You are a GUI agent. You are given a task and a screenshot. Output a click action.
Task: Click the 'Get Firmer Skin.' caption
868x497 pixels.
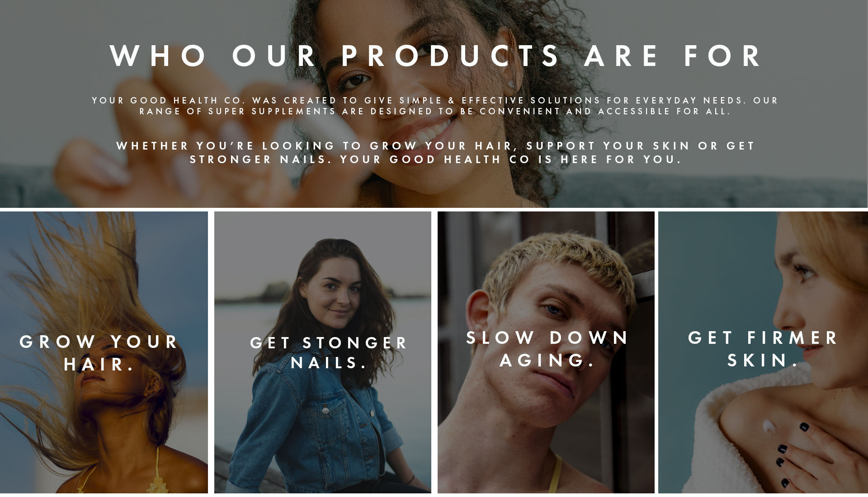pos(763,349)
